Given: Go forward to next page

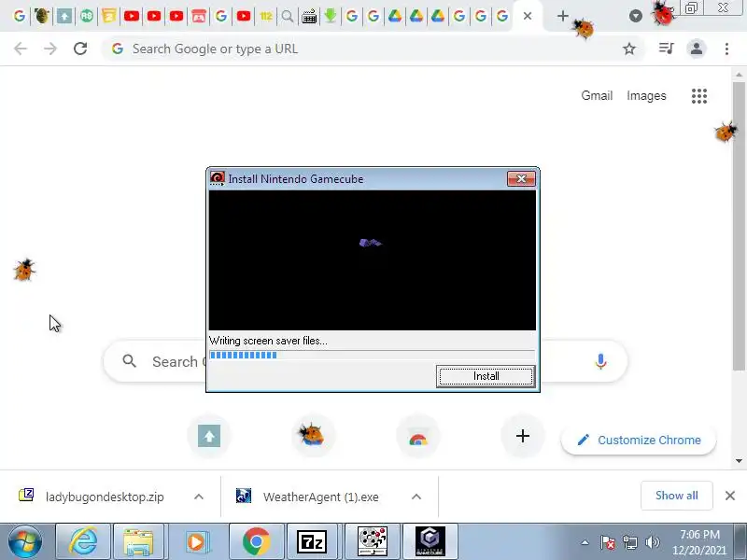Looking at the screenshot, I should coord(50,49).
